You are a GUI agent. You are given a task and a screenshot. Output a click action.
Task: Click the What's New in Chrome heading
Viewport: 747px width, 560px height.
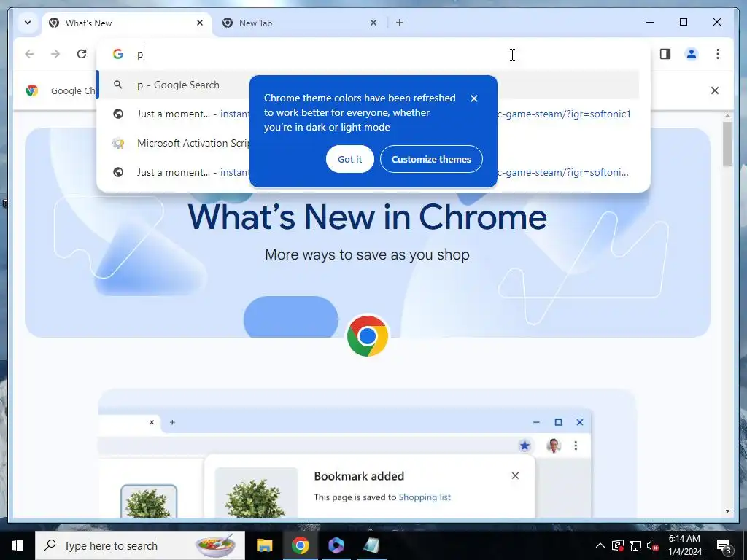coord(368,217)
